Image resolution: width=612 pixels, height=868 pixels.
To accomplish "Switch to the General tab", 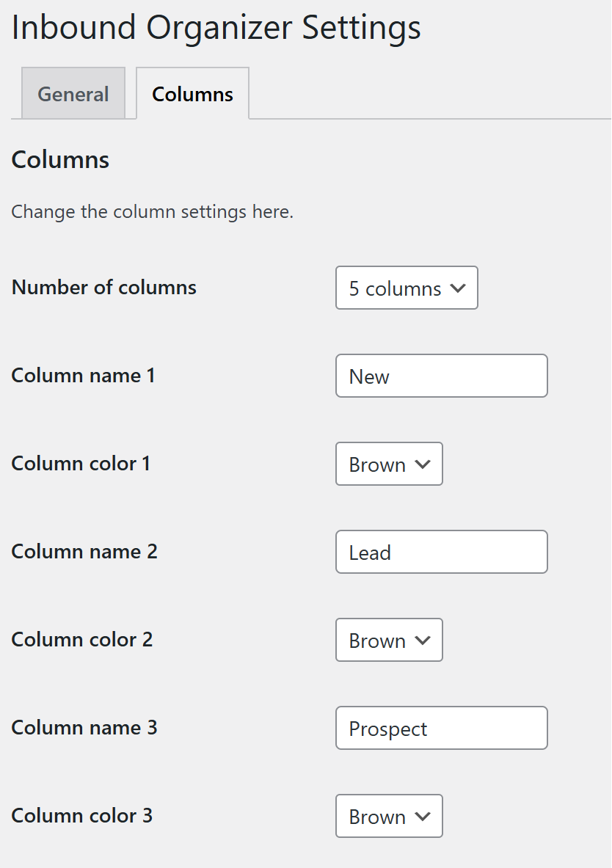I will [x=73, y=94].
